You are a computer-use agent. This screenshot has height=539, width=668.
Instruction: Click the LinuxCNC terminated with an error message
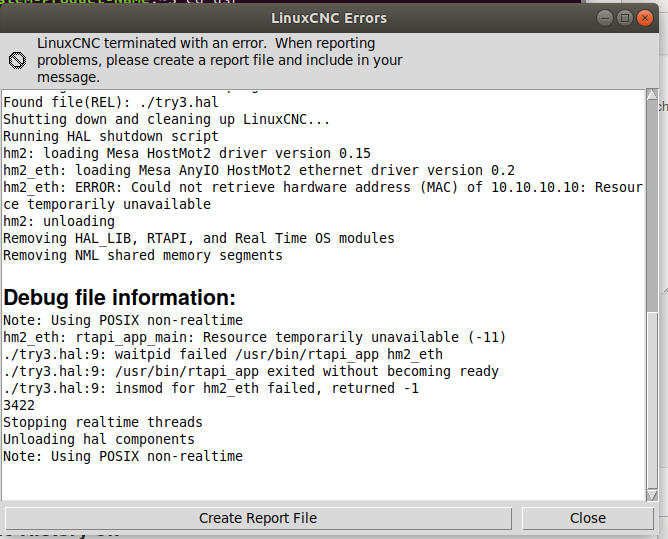(219, 60)
